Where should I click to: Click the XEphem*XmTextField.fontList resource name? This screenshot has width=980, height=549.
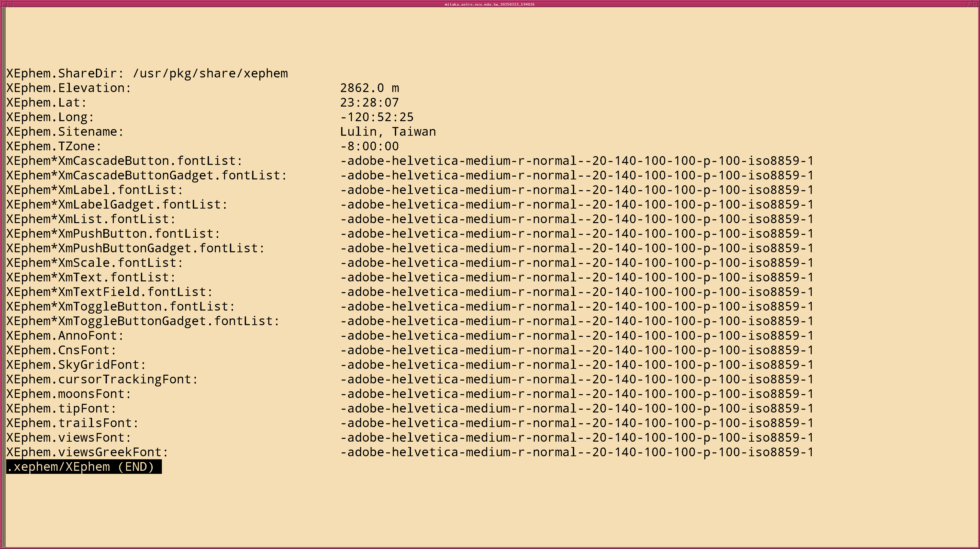[x=109, y=292]
